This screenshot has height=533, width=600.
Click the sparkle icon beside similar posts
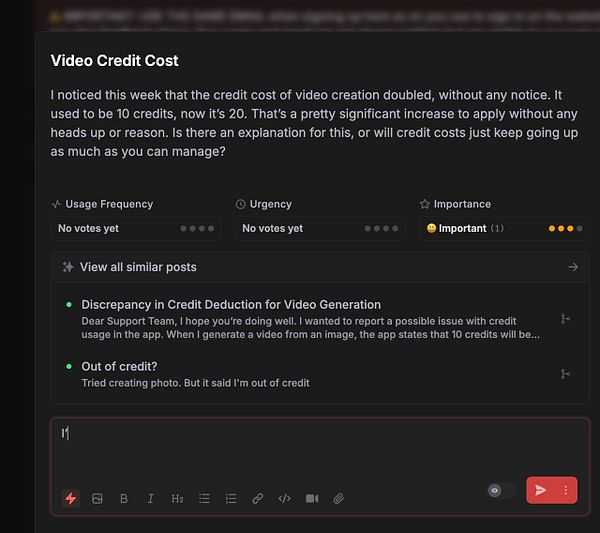(68, 267)
